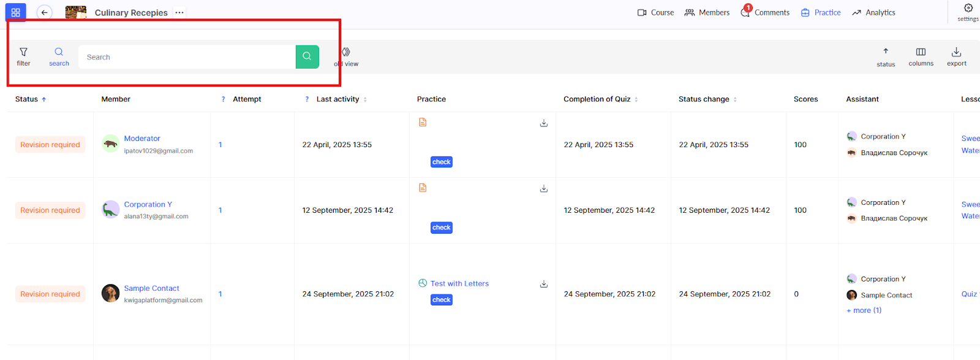980x360 pixels.
Task: Click the quiz icon beside Test with Letters
Action: [423, 283]
